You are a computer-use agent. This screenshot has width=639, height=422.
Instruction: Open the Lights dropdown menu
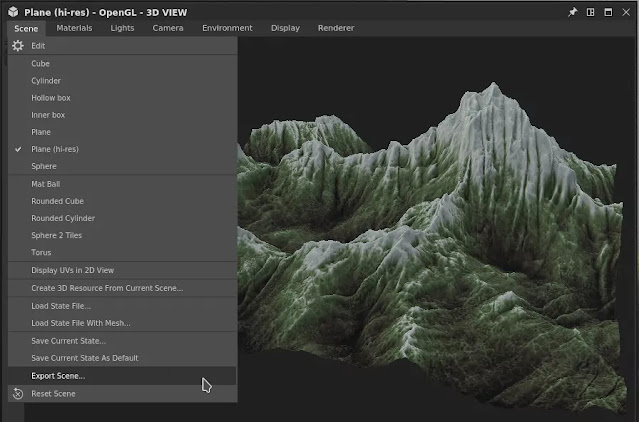122,28
